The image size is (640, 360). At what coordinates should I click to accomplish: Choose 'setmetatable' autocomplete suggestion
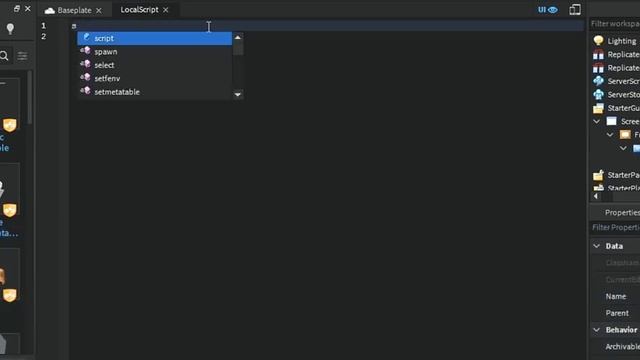tap(155, 92)
